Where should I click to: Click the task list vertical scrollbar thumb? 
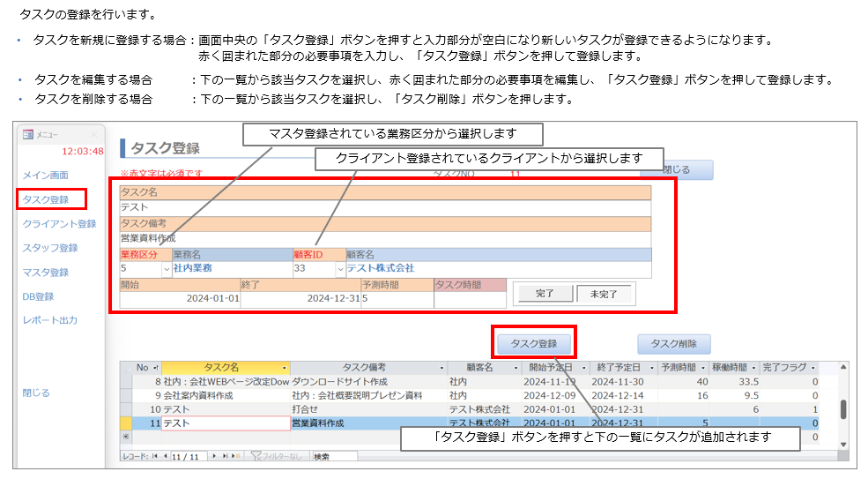pos(843,409)
